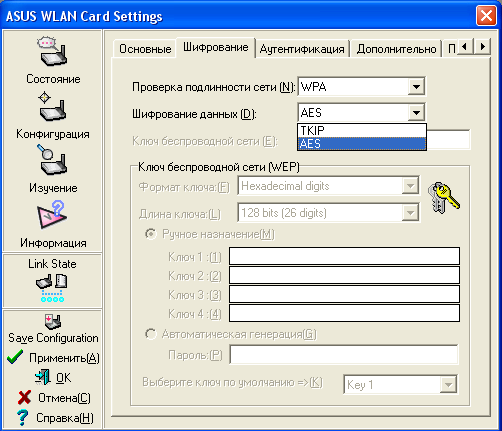Click the partially visible tab after Дополнительно
The image size is (502, 431).
[x=452, y=49]
